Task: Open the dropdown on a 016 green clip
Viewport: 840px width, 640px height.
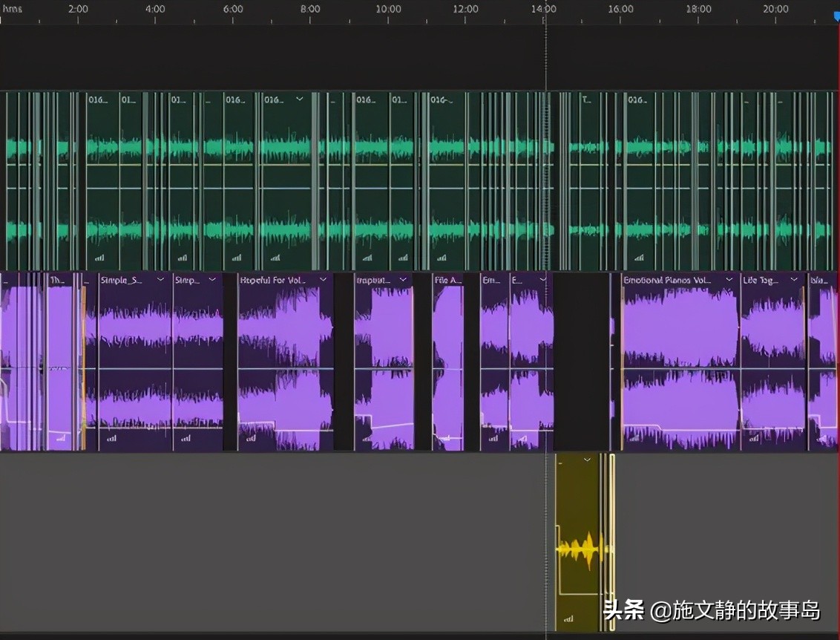Action: click(300, 98)
